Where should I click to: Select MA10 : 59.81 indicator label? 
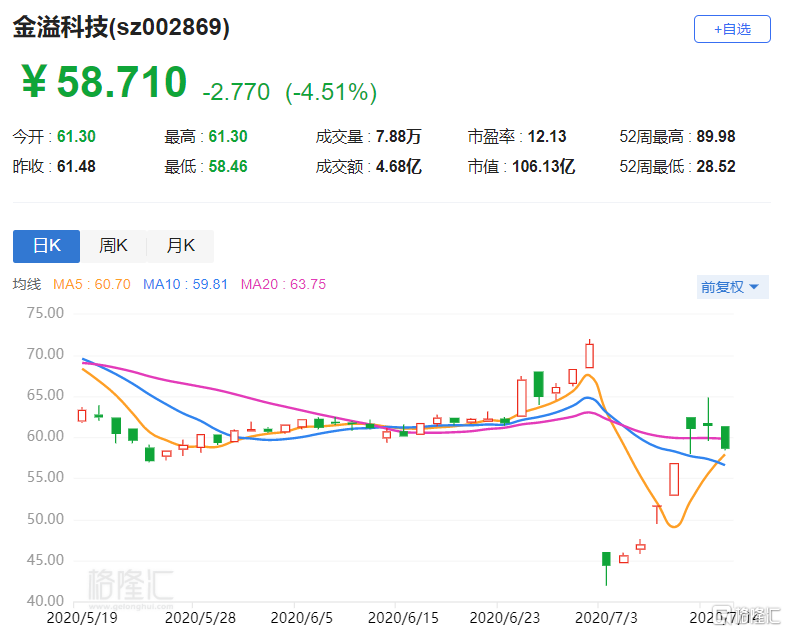[185, 285]
